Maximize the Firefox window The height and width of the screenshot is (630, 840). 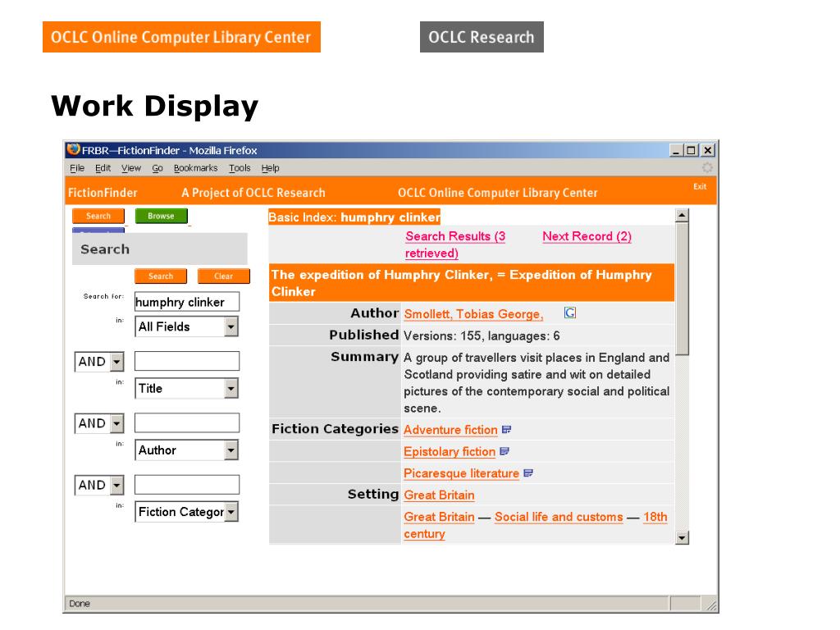(x=691, y=151)
